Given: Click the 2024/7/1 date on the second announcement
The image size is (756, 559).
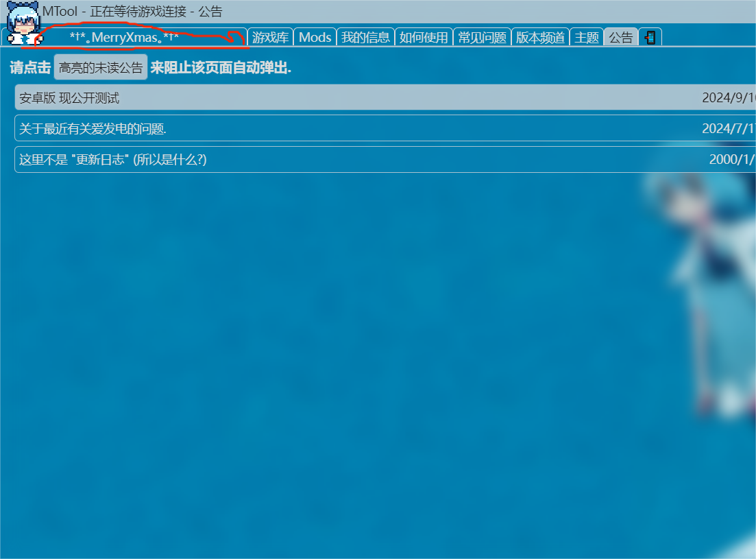Looking at the screenshot, I should (x=728, y=128).
